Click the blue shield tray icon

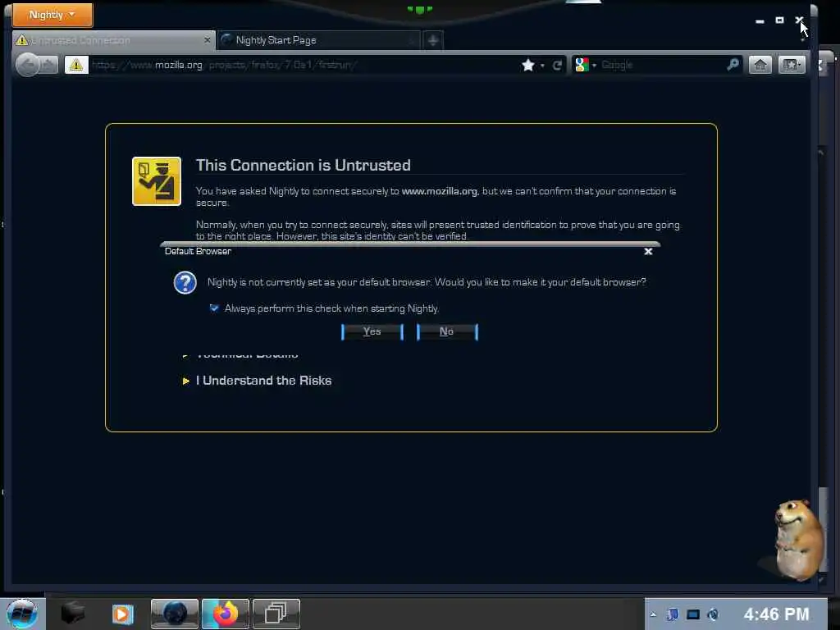(x=673, y=614)
